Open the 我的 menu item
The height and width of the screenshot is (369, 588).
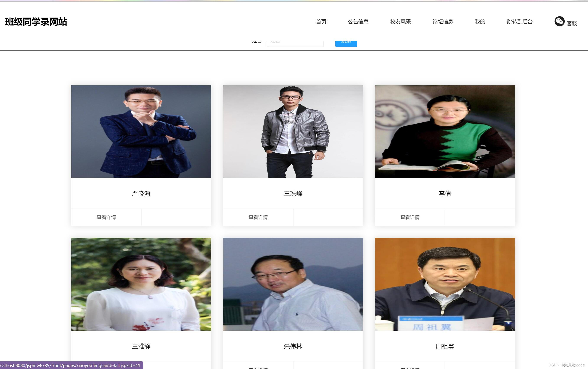(x=479, y=21)
